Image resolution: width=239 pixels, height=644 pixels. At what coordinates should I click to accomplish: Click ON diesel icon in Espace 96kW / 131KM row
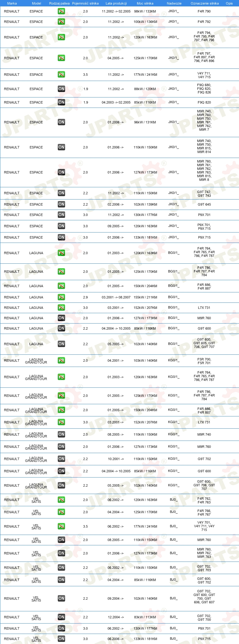[61, 122]
